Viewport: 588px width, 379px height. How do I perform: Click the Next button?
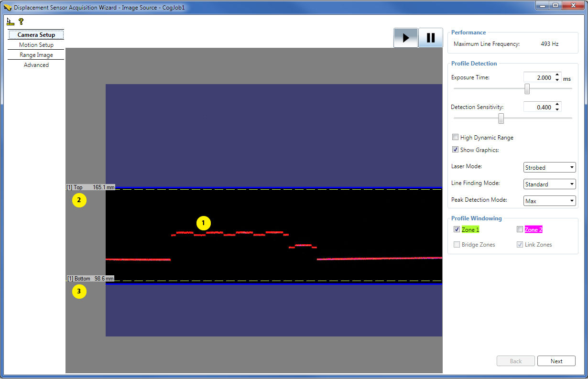click(x=556, y=361)
